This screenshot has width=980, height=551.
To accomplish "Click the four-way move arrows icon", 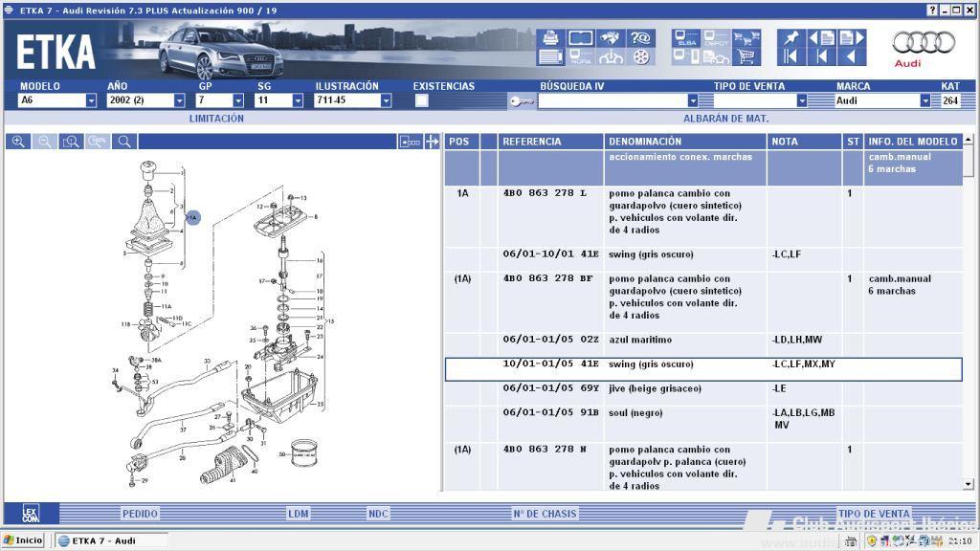I will (x=432, y=142).
